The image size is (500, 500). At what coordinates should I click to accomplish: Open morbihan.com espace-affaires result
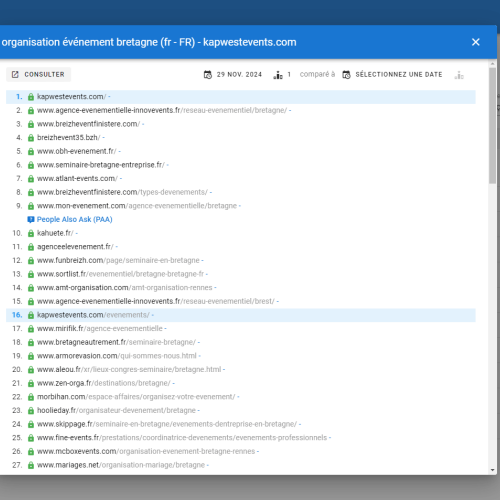click(136, 397)
